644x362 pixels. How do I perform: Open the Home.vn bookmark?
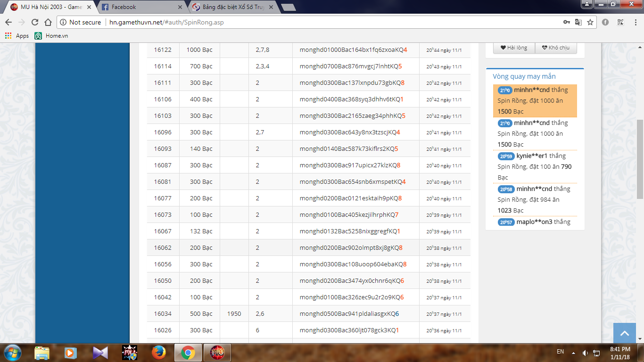(x=51, y=36)
